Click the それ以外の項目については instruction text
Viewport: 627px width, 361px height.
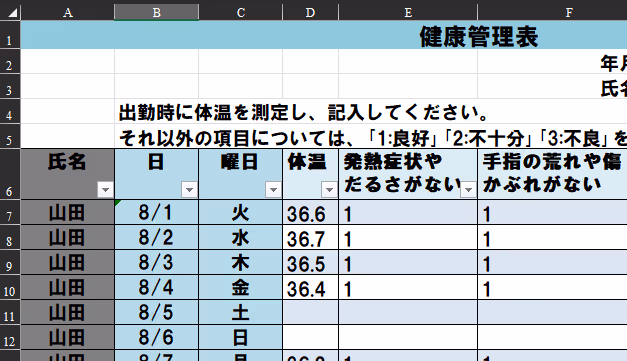tap(373, 138)
